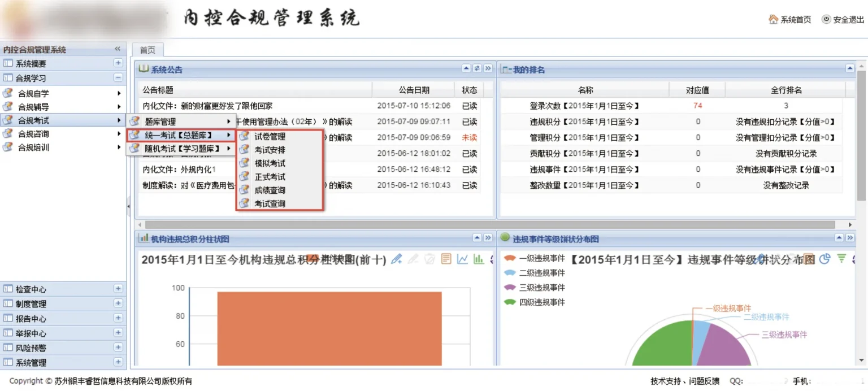The height and width of the screenshot is (391, 868).
Task: Click the 安全退出 logout icon
Action: (x=826, y=19)
